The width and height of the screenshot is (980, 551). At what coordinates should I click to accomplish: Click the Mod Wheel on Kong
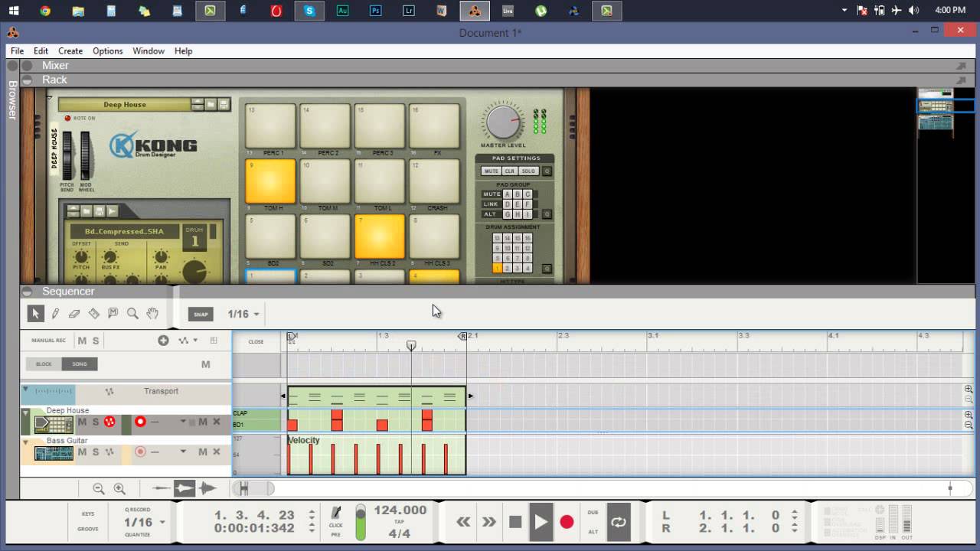point(86,155)
